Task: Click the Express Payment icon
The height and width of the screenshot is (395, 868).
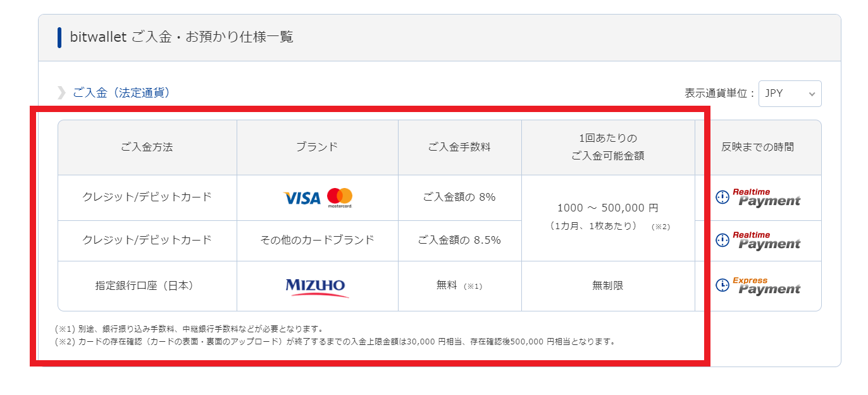Action: click(x=758, y=286)
